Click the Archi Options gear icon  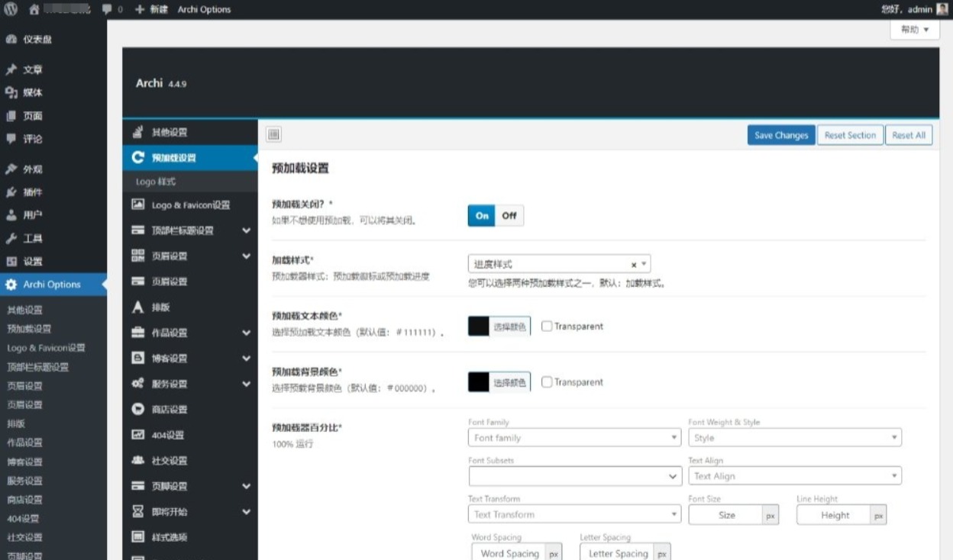(11, 285)
